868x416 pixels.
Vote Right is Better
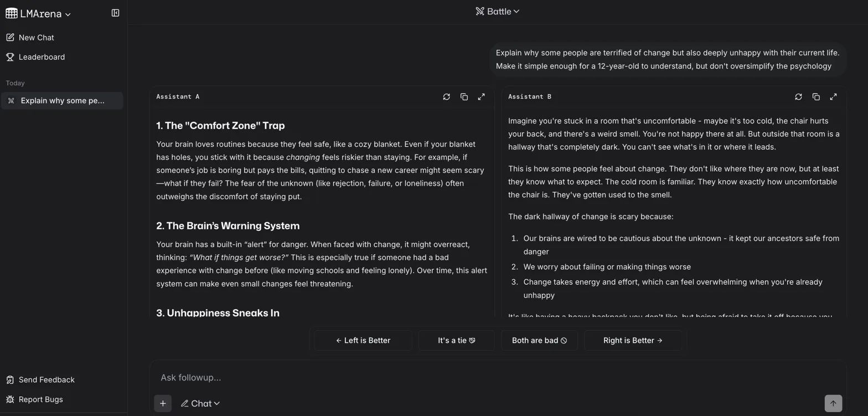point(633,340)
